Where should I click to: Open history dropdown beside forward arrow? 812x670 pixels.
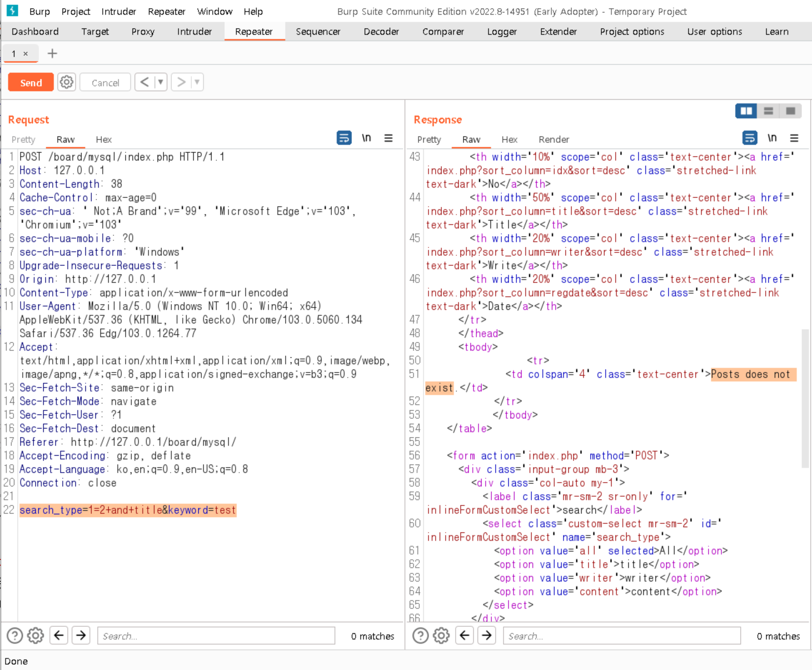(197, 82)
